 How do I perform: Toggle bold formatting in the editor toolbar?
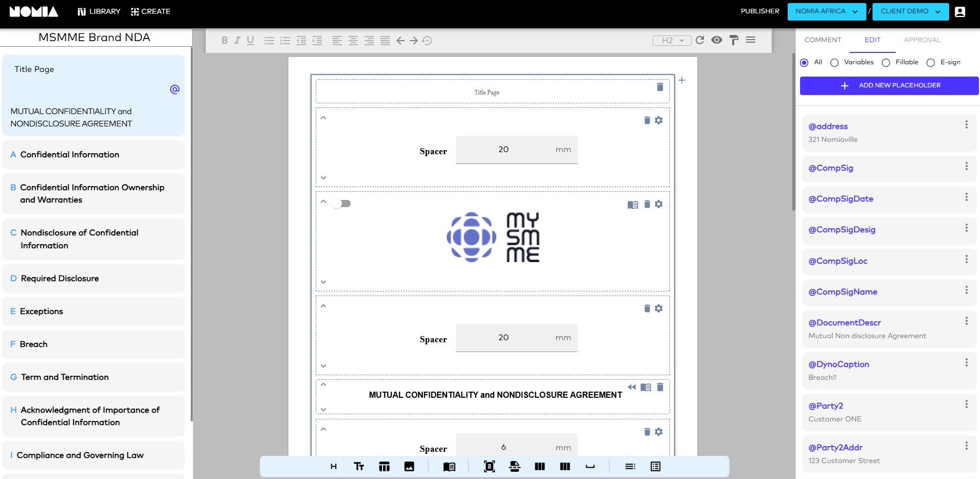coord(225,40)
